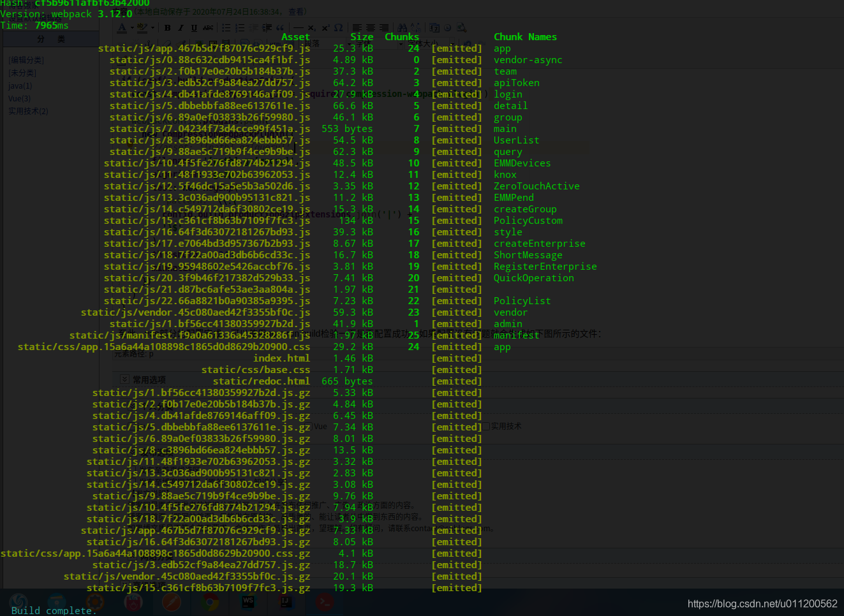Click the 'Asset' column header

295,37
